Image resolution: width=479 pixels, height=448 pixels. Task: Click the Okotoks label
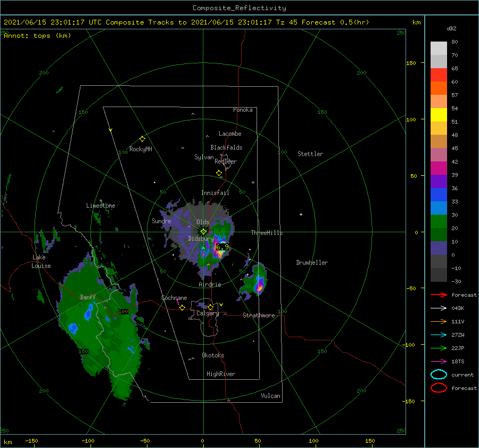213,356
